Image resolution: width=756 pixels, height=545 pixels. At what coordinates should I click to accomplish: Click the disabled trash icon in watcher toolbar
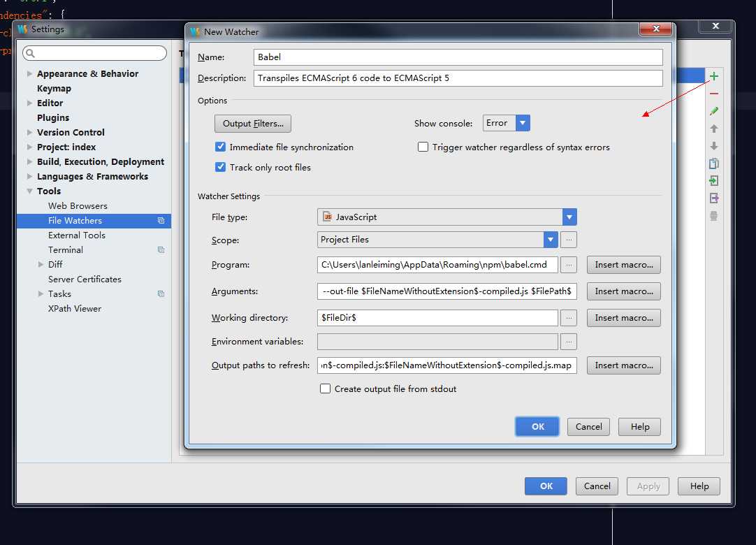pyautogui.click(x=713, y=216)
